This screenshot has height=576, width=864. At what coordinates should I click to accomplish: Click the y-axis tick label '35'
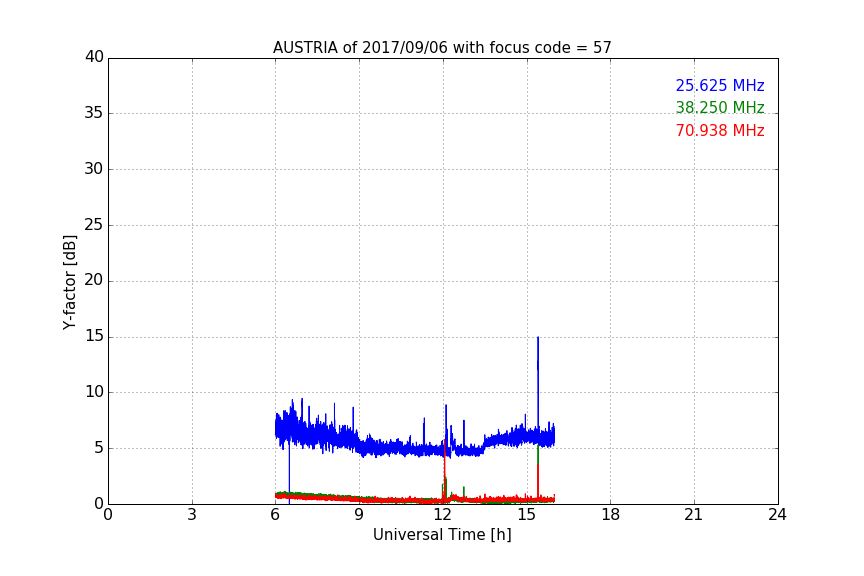[x=94, y=113]
